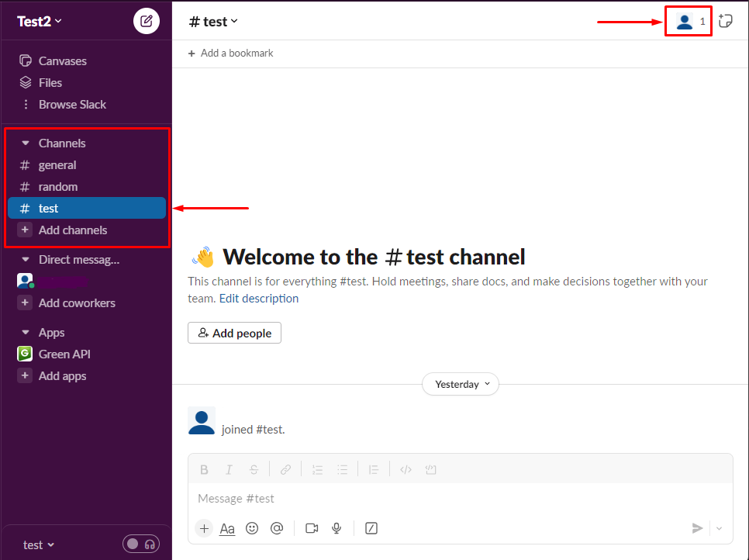Screen dimensions: 749x560
Task: Click the mention someone @ icon
Action: (277, 528)
